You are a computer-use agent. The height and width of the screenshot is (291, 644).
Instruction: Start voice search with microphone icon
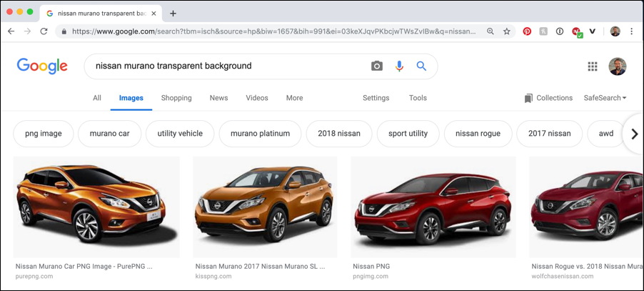point(399,66)
